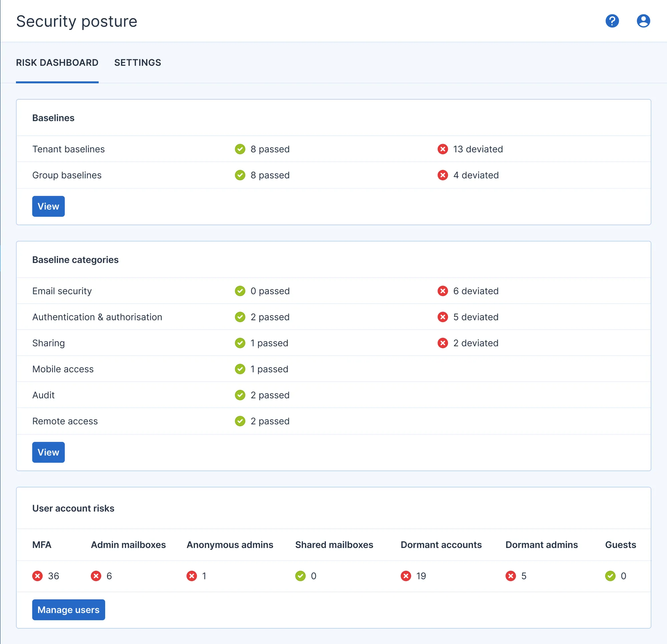Switch to the Settings tab
Viewport: 667px width, 644px height.
137,63
